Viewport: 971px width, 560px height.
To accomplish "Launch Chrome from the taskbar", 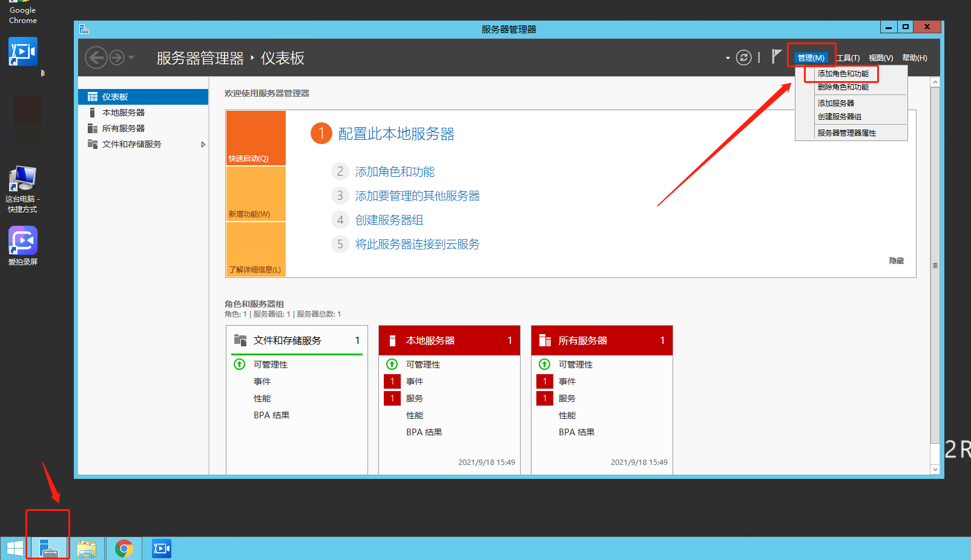I will 123,548.
